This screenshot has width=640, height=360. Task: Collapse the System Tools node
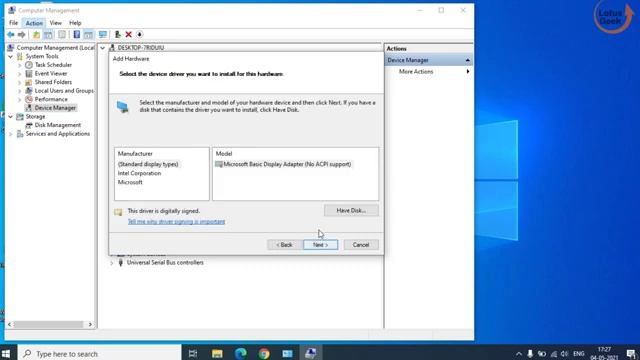pyautogui.click(x=11, y=56)
